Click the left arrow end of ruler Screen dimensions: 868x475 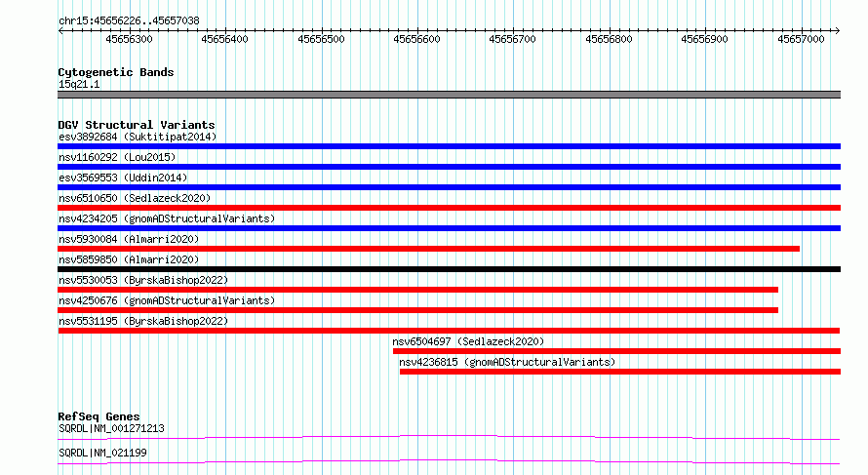pyautogui.click(x=60, y=31)
